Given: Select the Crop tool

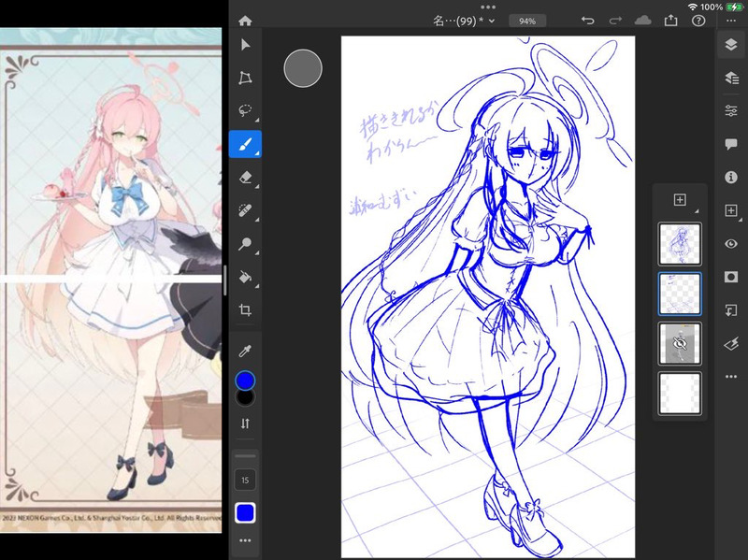Looking at the screenshot, I should click(x=245, y=310).
